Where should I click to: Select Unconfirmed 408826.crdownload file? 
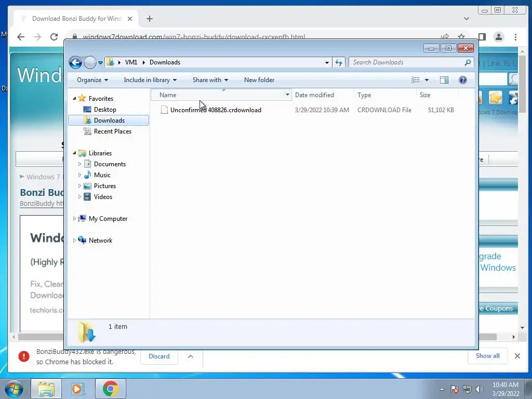(x=216, y=110)
